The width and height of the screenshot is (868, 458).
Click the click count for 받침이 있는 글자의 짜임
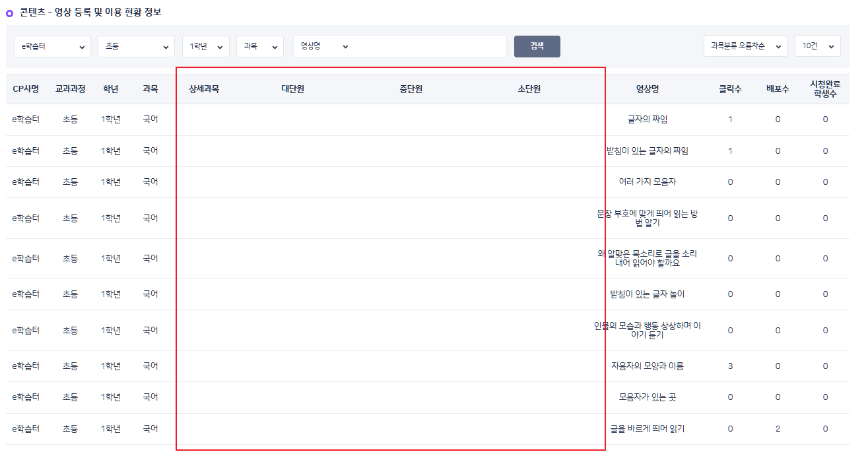[x=730, y=151]
